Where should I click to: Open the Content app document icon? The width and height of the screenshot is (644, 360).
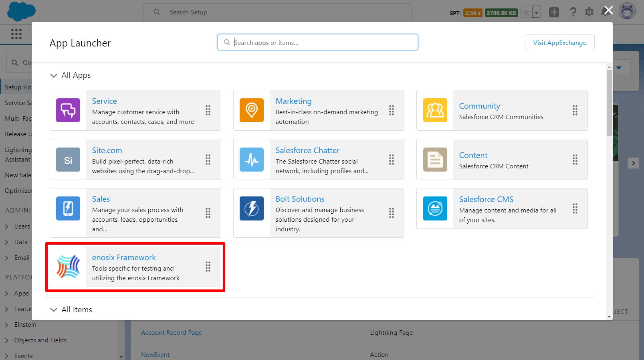tap(435, 160)
